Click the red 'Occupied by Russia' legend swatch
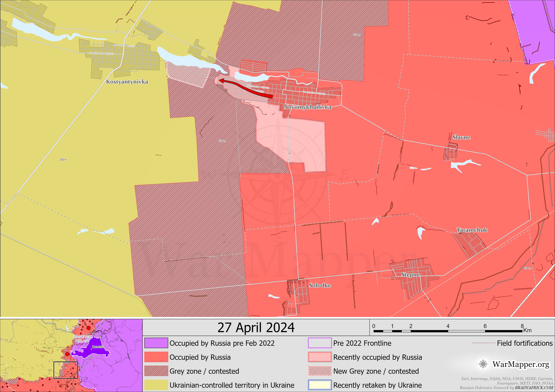The width and height of the screenshot is (555, 392). pyautogui.click(x=156, y=357)
